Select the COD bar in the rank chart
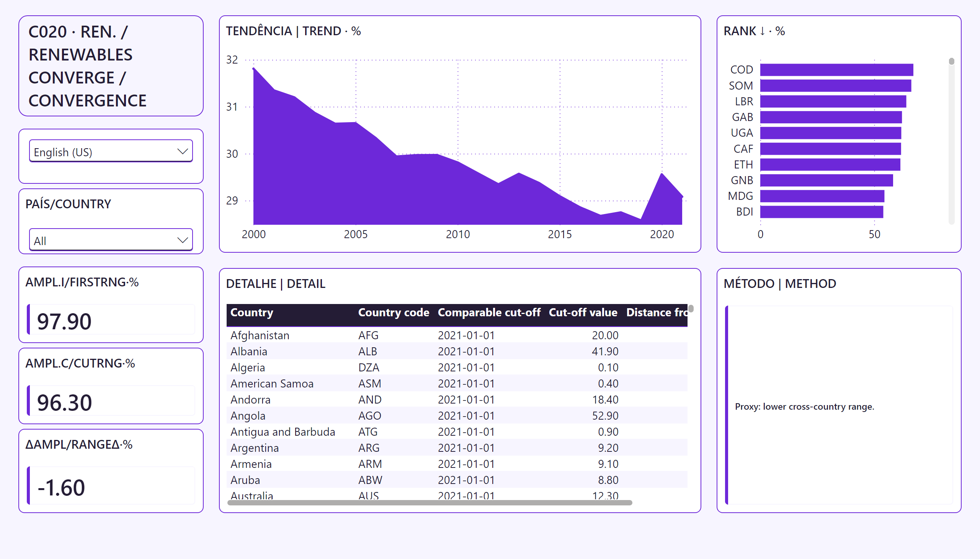980x559 pixels. (x=836, y=70)
